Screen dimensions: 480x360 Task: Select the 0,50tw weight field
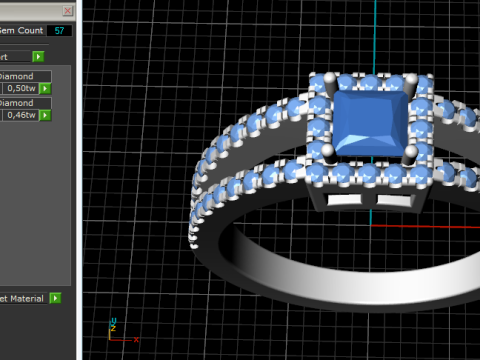pos(21,89)
